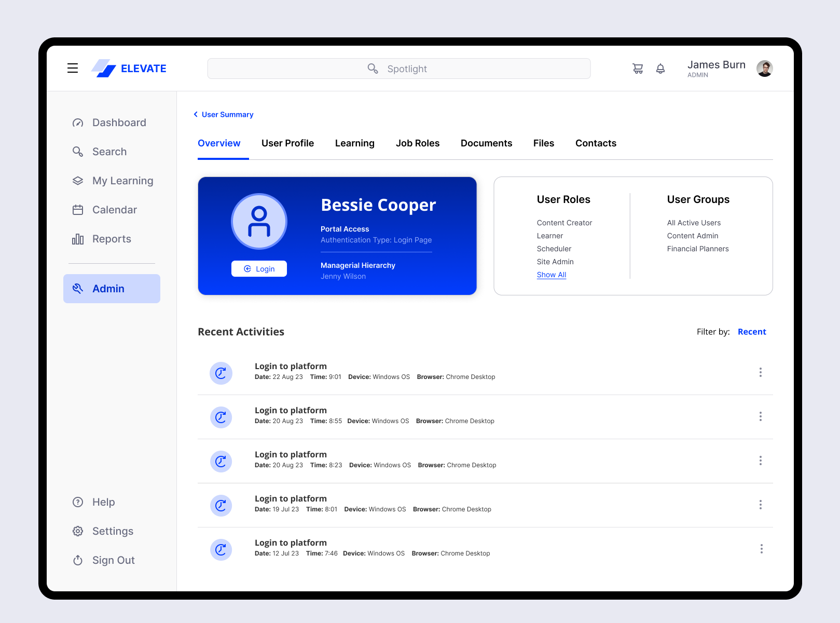Open the Settings gear icon
Image resolution: width=840 pixels, height=623 pixels.
coord(78,531)
